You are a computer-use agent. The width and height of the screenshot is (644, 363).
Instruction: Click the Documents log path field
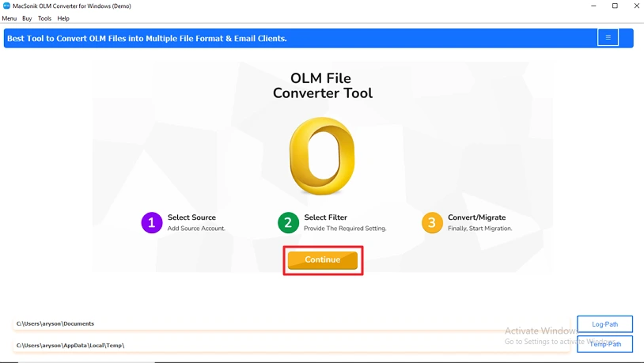[291, 323]
